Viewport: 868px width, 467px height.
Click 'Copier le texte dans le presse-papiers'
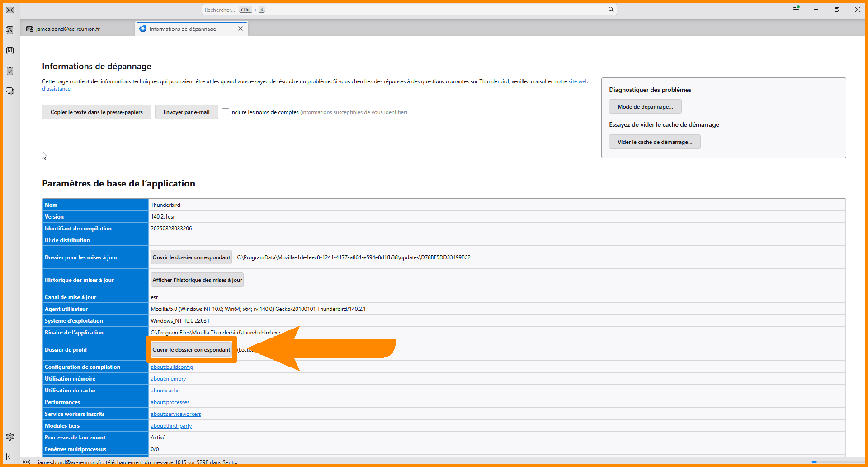[x=96, y=112]
